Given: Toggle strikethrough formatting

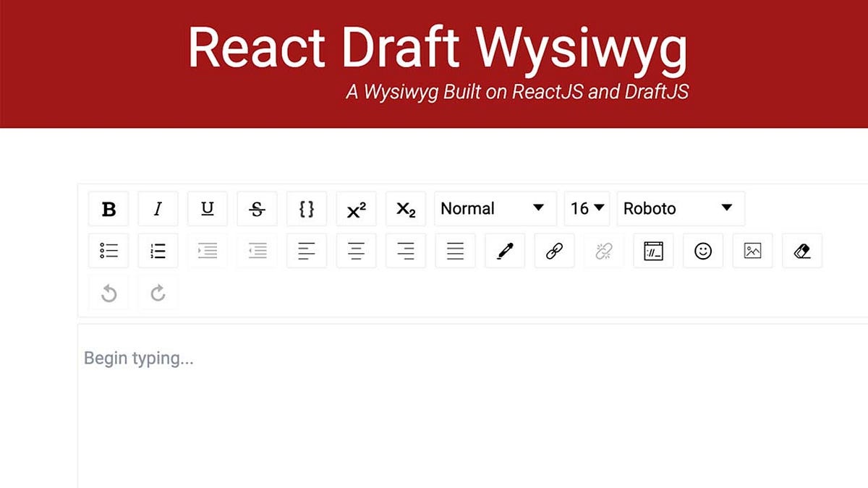Looking at the screenshot, I should tap(257, 208).
